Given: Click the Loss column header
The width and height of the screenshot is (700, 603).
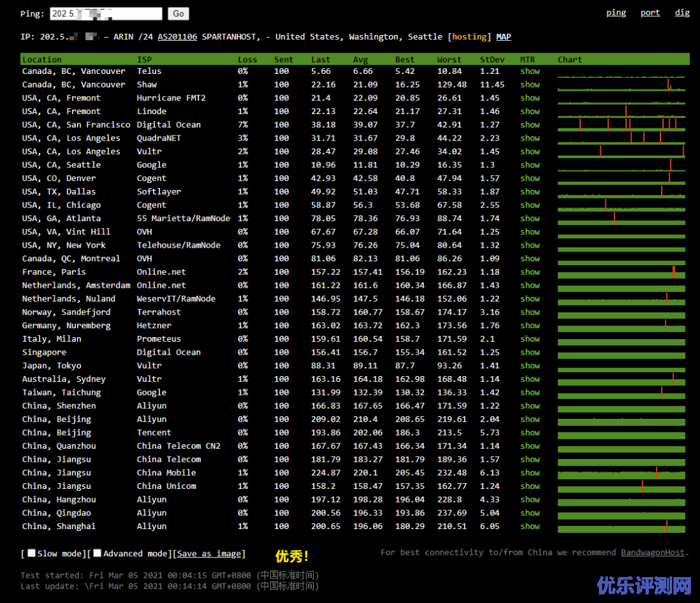Looking at the screenshot, I should point(248,60).
